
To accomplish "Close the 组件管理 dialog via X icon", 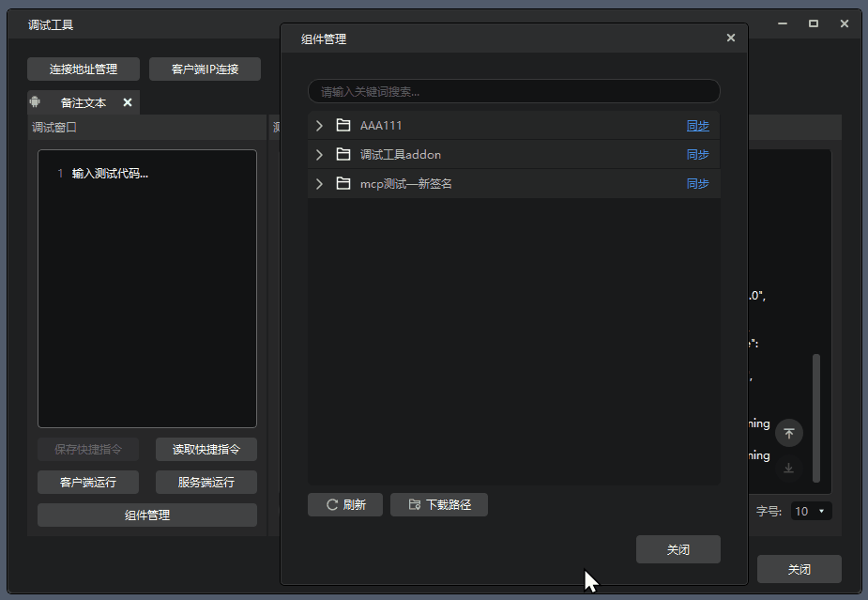I will (731, 38).
